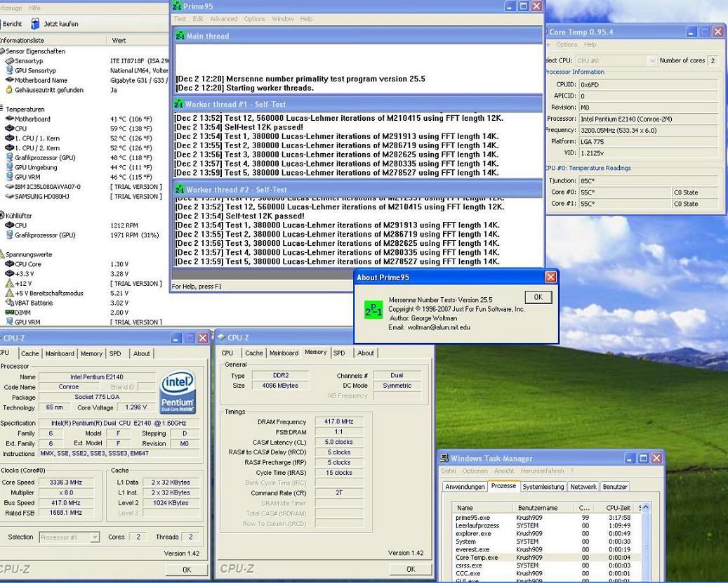The height and width of the screenshot is (583, 728).
Task: Click the Main thread window icon
Action: tap(180, 36)
